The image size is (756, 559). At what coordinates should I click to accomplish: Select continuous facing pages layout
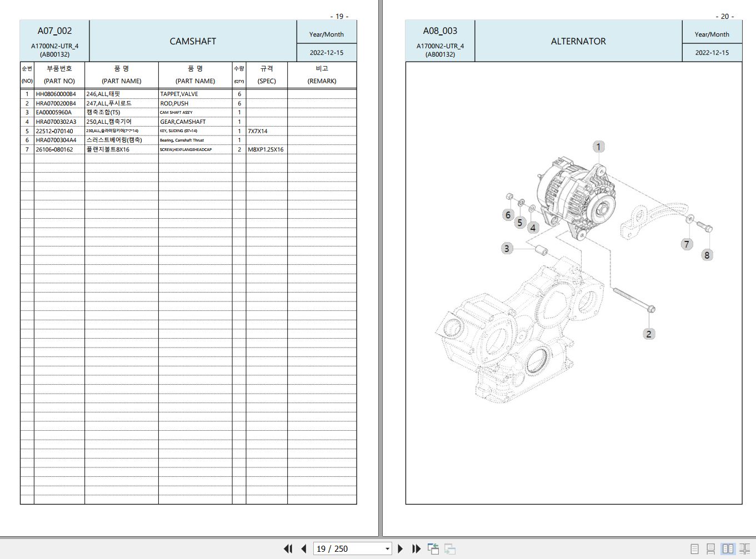point(744,549)
